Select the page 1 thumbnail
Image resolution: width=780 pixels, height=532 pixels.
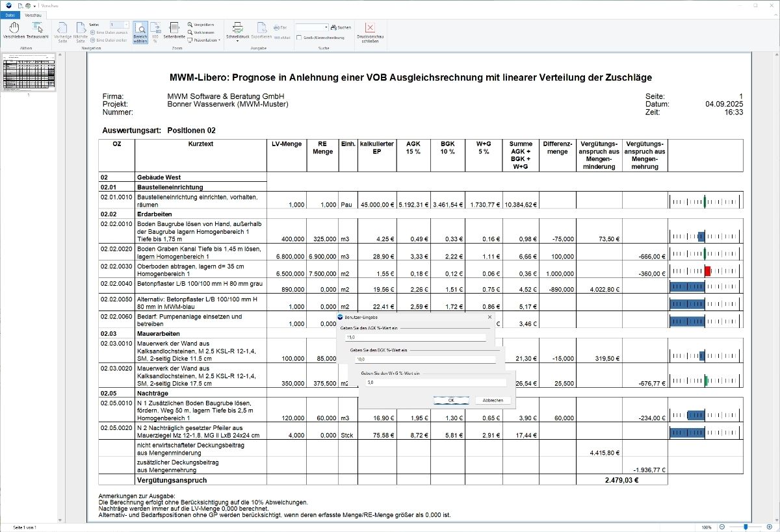(x=28, y=73)
